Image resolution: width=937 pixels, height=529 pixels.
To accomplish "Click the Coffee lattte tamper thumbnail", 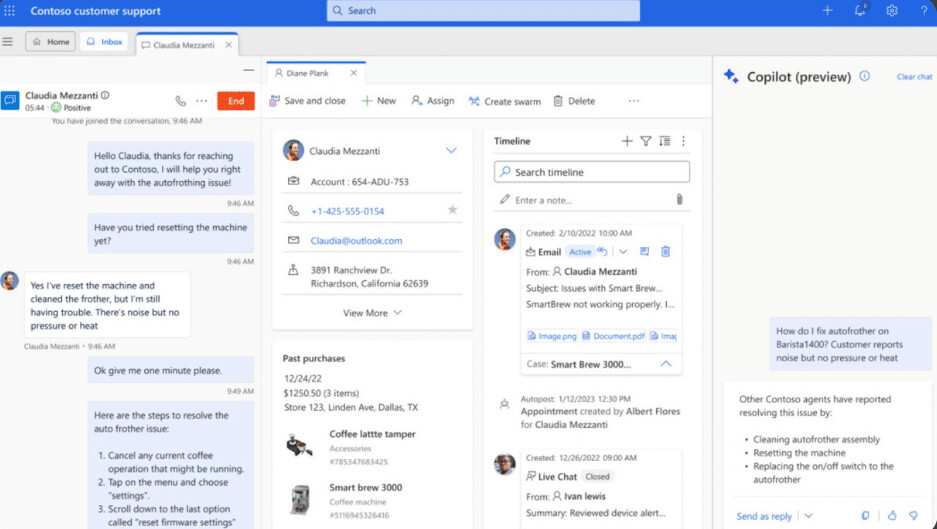I will click(x=299, y=446).
